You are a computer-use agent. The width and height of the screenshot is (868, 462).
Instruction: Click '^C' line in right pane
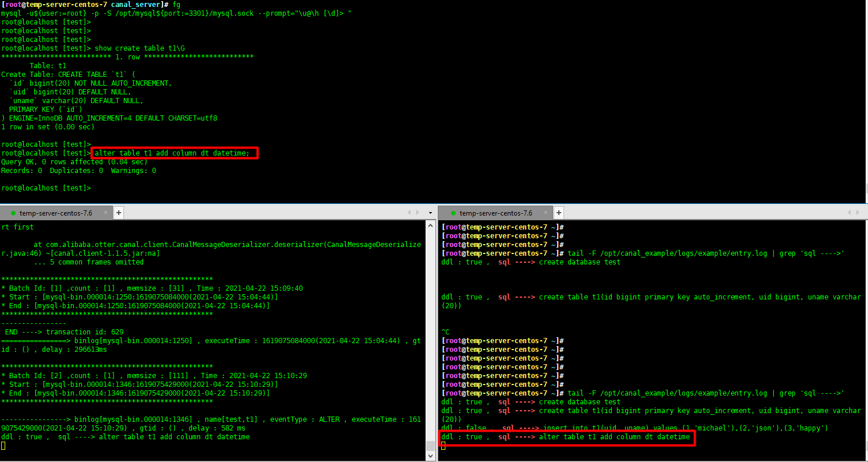(445, 332)
